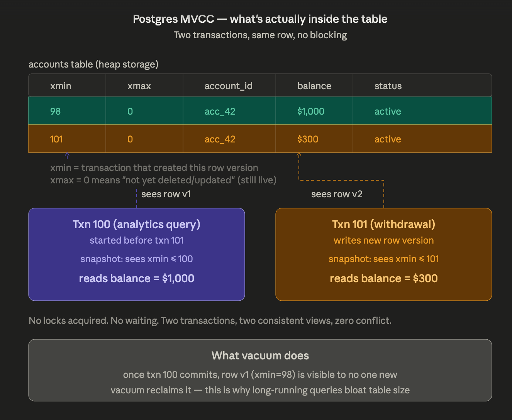Click xmin value 98 in green row
The image size is (512, 420).
tap(55, 111)
